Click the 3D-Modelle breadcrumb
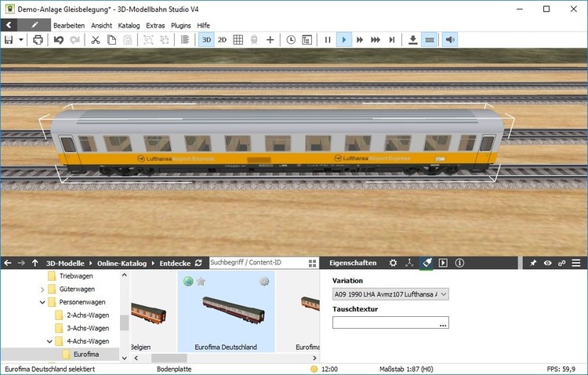The height and width of the screenshot is (375, 588). [x=65, y=263]
